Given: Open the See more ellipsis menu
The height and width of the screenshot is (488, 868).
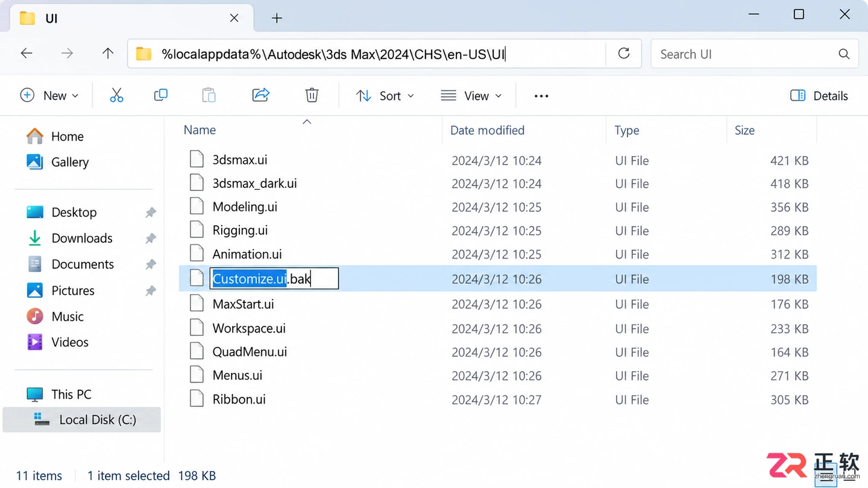Looking at the screenshot, I should [x=541, y=96].
